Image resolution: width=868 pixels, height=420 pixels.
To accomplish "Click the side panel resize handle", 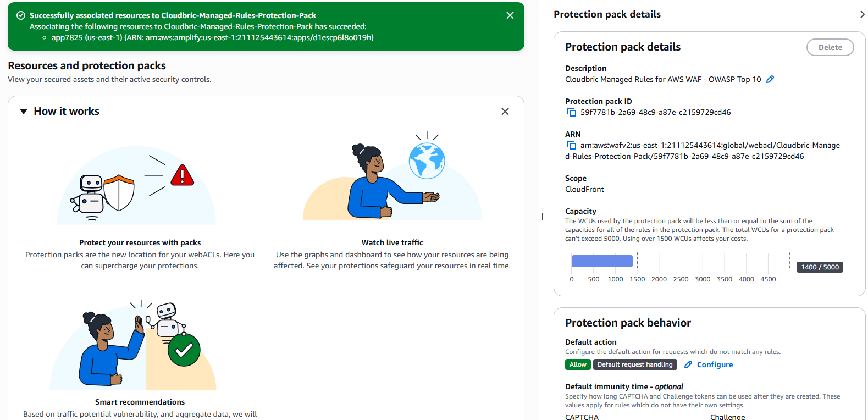I will [543, 217].
